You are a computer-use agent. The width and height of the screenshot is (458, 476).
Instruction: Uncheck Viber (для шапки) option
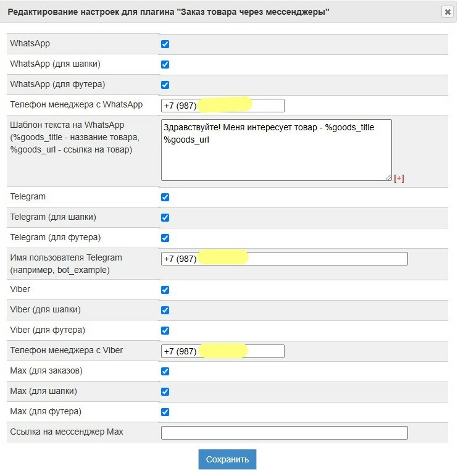tap(165, 311)
